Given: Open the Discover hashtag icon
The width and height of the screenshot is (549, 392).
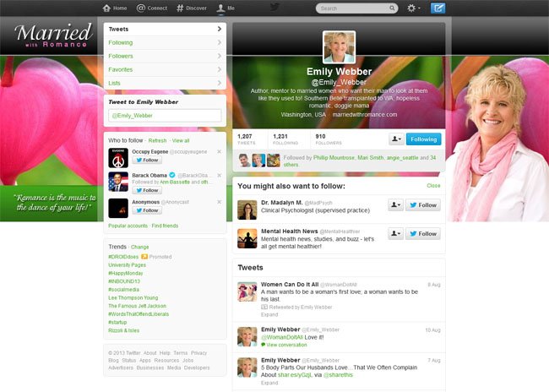Looking at the screenshot, I should tap(180, 8).
